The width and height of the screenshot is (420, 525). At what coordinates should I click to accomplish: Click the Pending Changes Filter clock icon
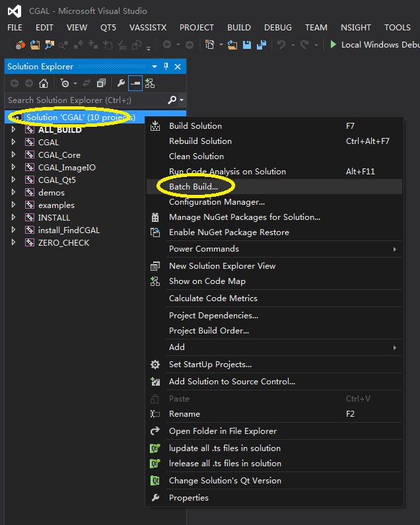[x=65, y=83]
